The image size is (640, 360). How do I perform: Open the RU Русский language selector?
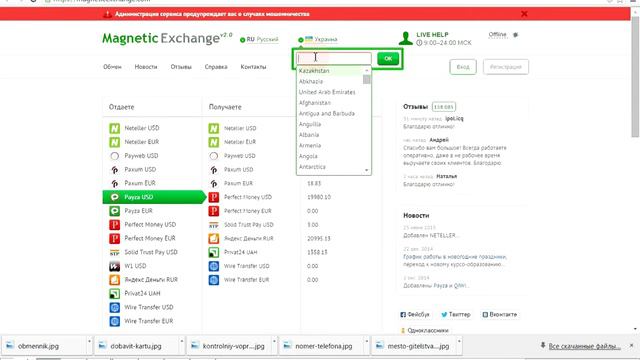pyautogui.click(x=259, y=40)
